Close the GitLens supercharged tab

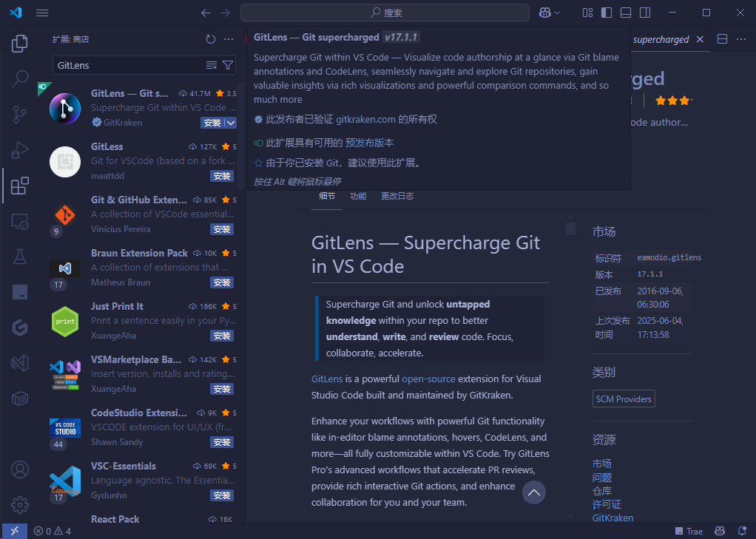[x=700, y=39]
